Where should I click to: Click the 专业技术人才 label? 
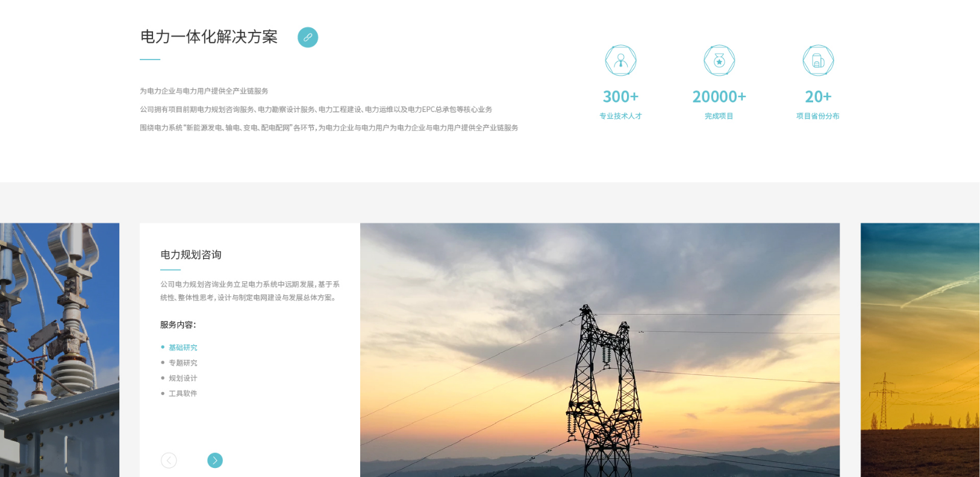[620, 116]
